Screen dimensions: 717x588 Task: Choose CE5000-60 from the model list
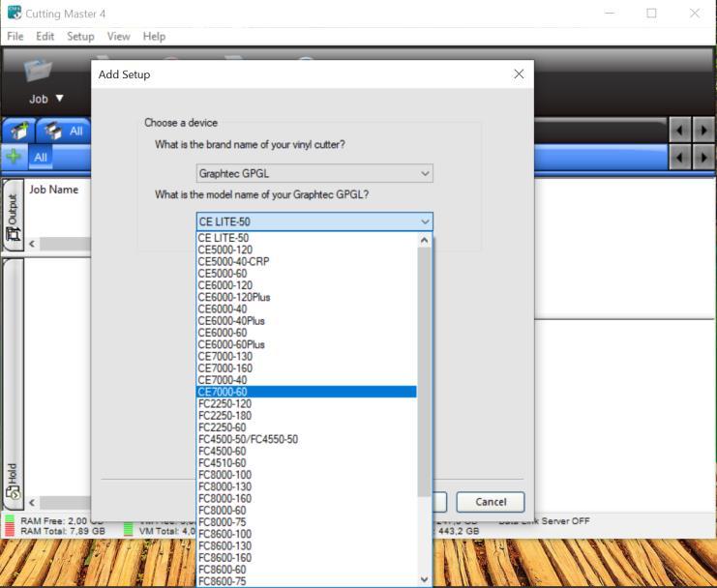[x=307, y=274]
